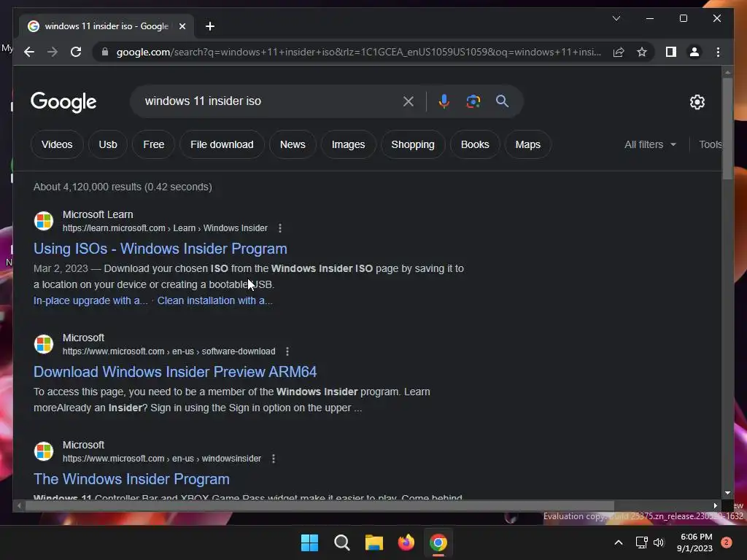
Task: Open a new browser tab
Action: [209, 26]
